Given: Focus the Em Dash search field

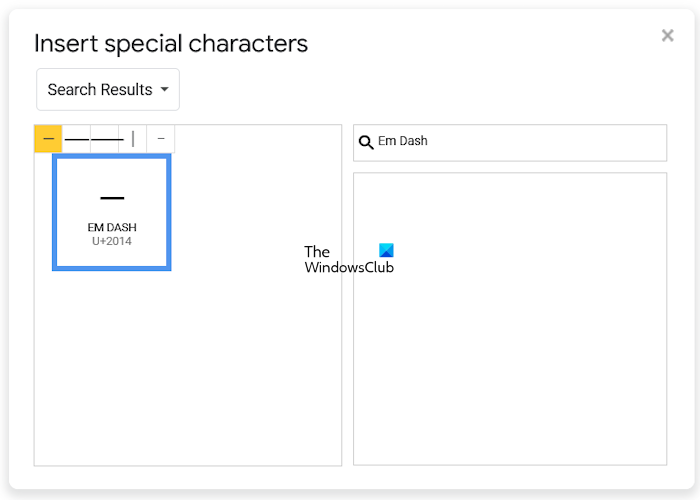Looking at the screenshot, I should tap(520, 142).
